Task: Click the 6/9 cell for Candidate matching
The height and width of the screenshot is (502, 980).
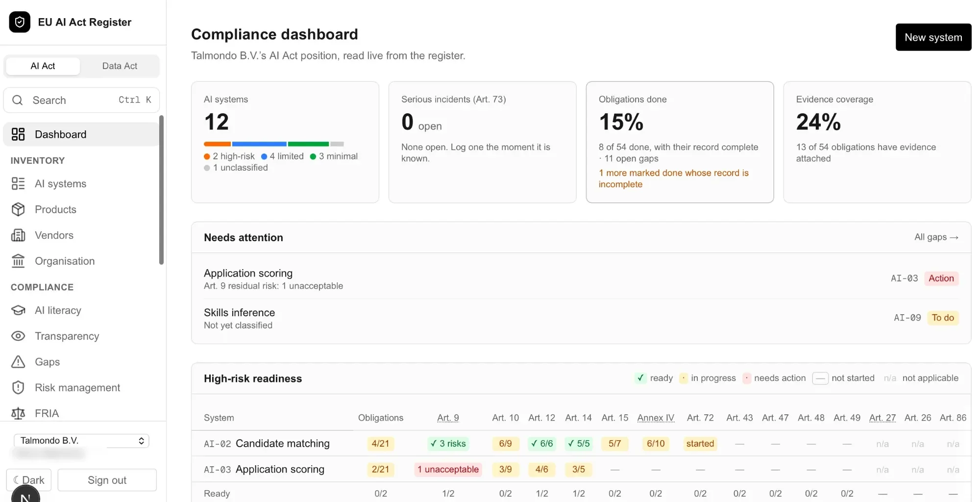Action: 505,444
